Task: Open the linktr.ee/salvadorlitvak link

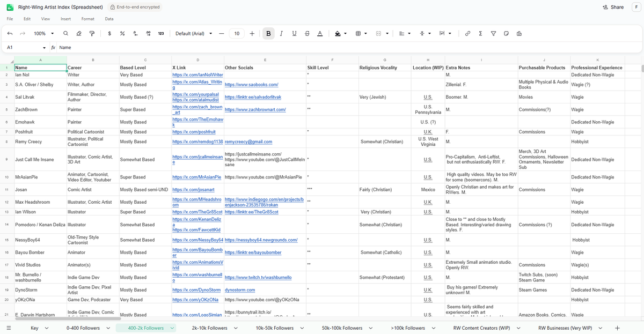Action: [x=253, y=97]
